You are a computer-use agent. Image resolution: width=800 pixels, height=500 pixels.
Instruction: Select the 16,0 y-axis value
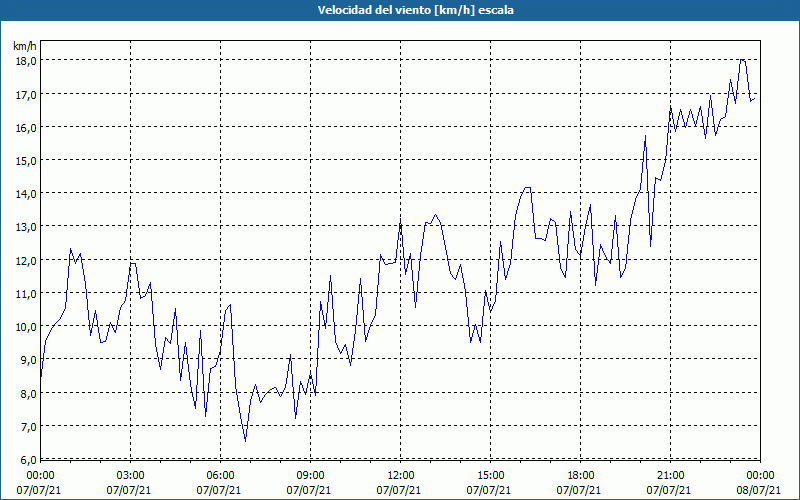(26, 128)
